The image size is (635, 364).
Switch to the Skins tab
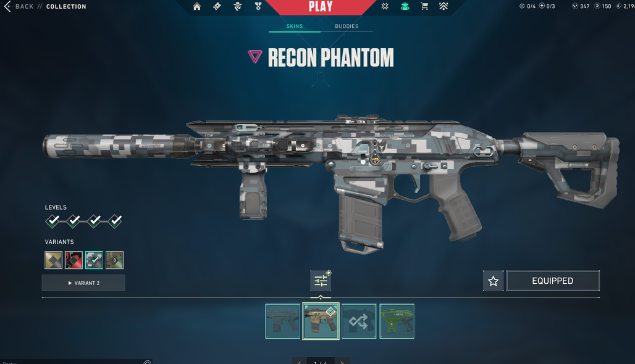[295, 27]
